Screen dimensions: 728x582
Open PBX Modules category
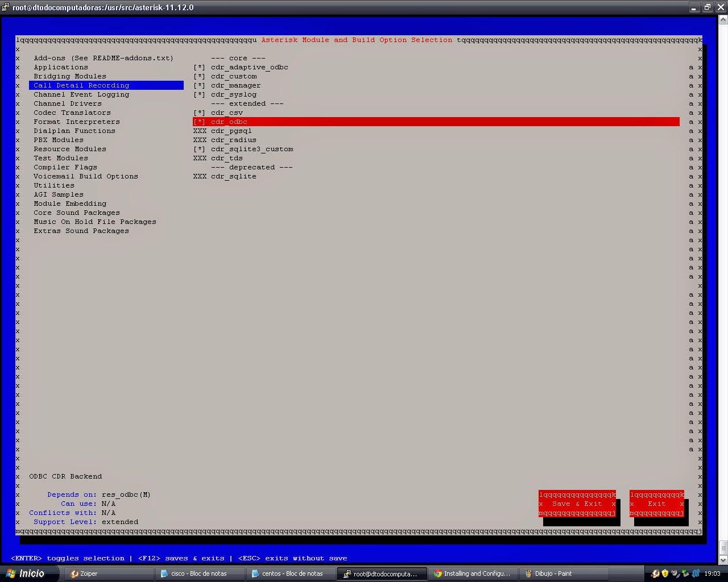59,140
